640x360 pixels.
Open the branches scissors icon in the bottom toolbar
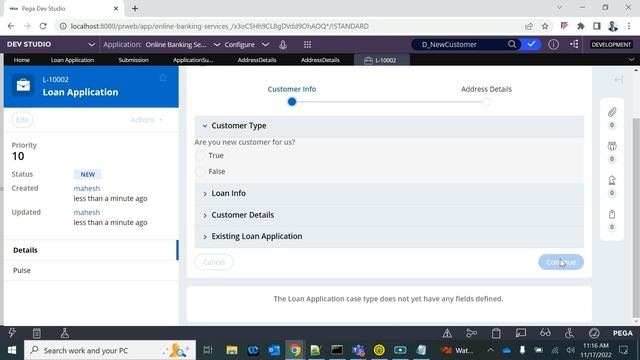pyautogui.click(x=471, y=333)
